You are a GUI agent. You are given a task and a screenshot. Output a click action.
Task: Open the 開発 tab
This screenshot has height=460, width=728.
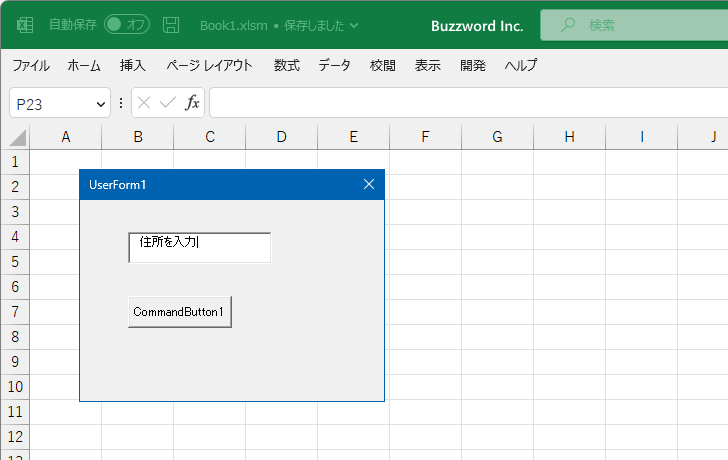[x=473, y=65]
